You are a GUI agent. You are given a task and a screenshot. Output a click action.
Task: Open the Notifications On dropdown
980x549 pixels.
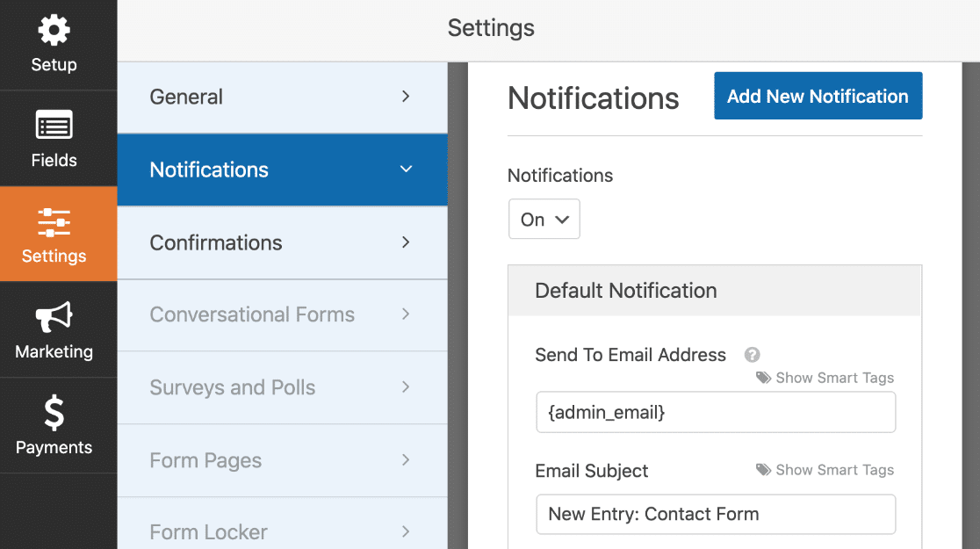tap(544, 220)
